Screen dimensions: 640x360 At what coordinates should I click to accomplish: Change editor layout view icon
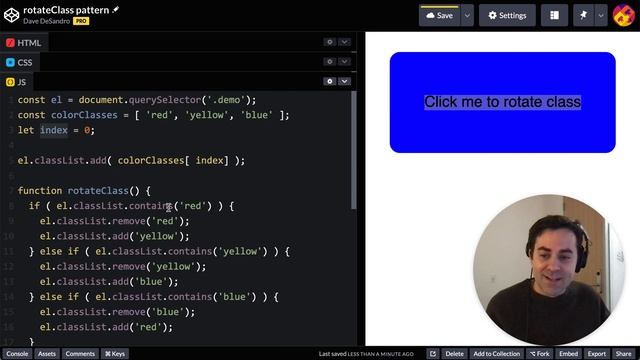click(x=554, y=16)
